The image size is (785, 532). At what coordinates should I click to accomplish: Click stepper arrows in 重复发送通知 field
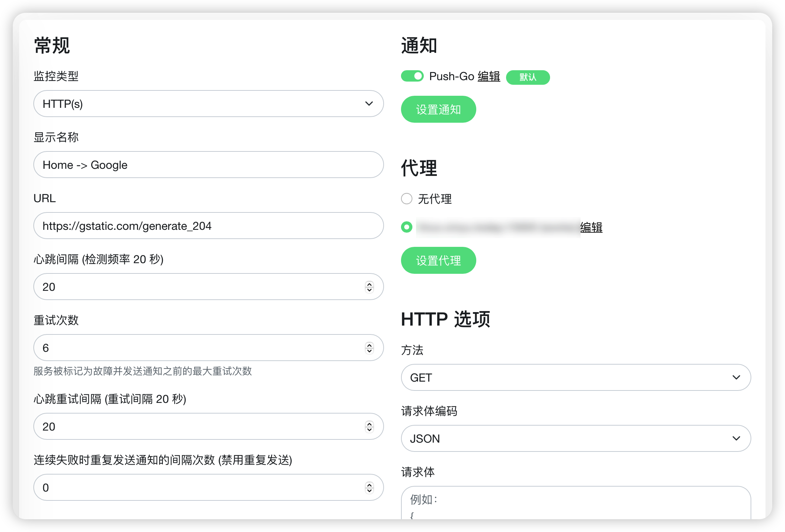point(369,487)
